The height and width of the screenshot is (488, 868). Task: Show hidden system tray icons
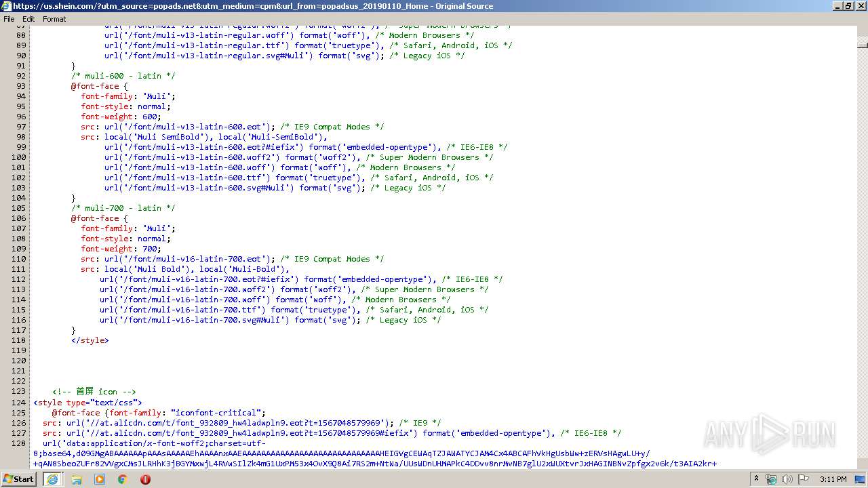tap(756, 479)
